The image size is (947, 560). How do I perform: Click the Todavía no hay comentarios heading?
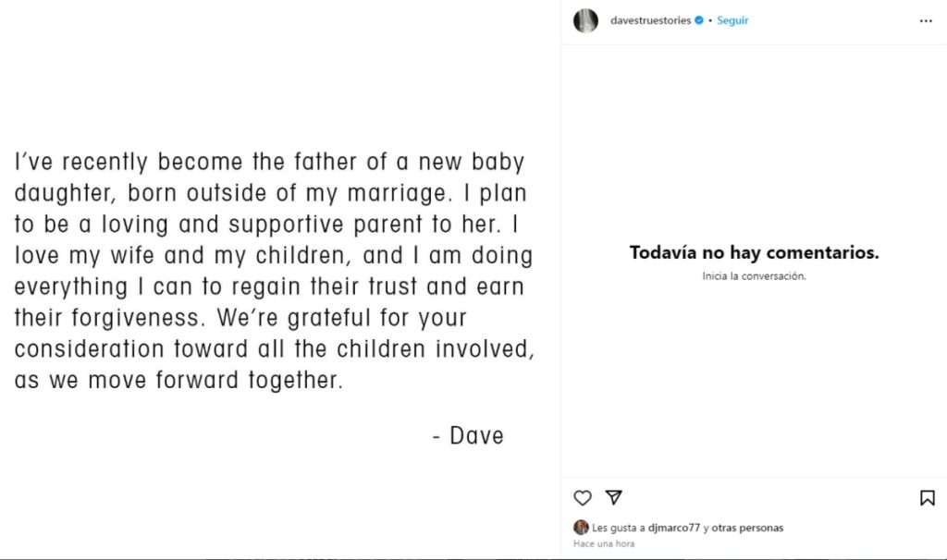754,252
